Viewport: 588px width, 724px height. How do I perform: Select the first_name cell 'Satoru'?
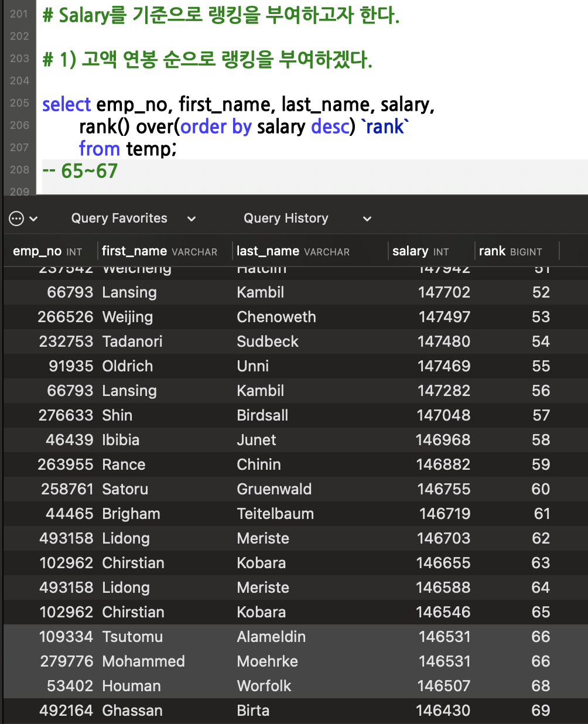125,489
